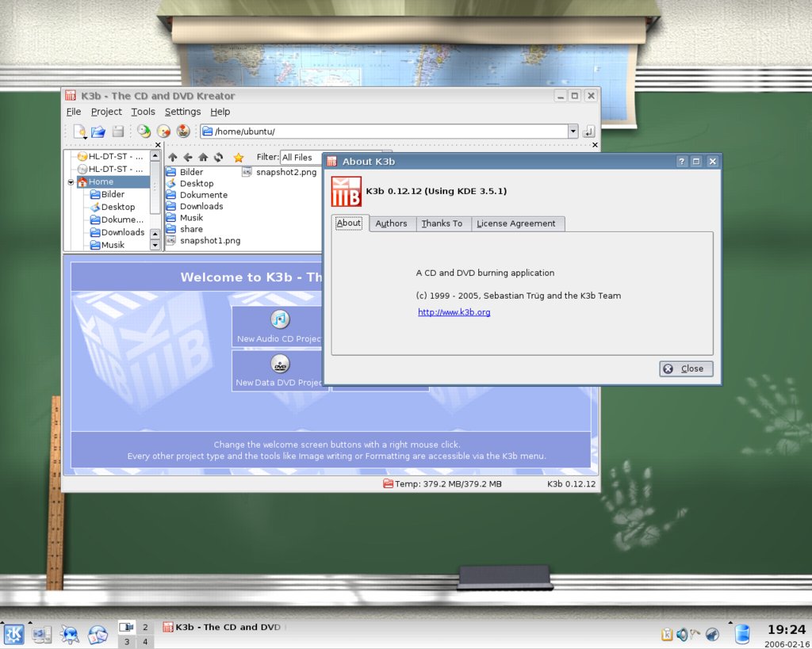This screenshot has height=649, width=812.
Task: Open the path combo box dropdown arrow
Action: 573,132
